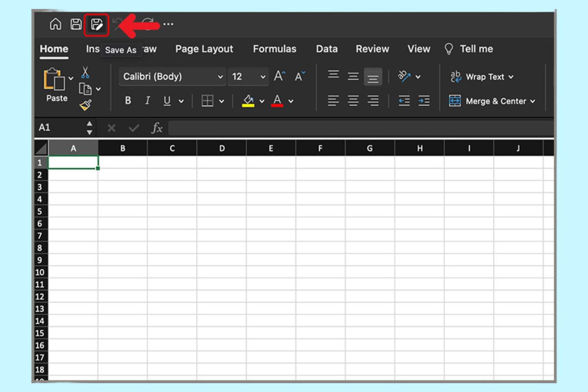The width and height of the screenshot is (588, 392).
Task: Toggle Italic formatting
Action: click(x=147, y=101)
